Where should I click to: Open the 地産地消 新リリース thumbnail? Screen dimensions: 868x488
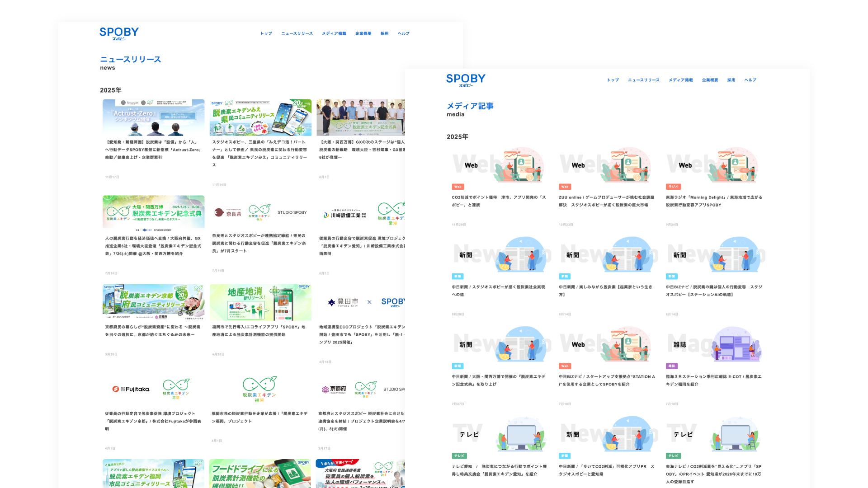pos(260,302)
